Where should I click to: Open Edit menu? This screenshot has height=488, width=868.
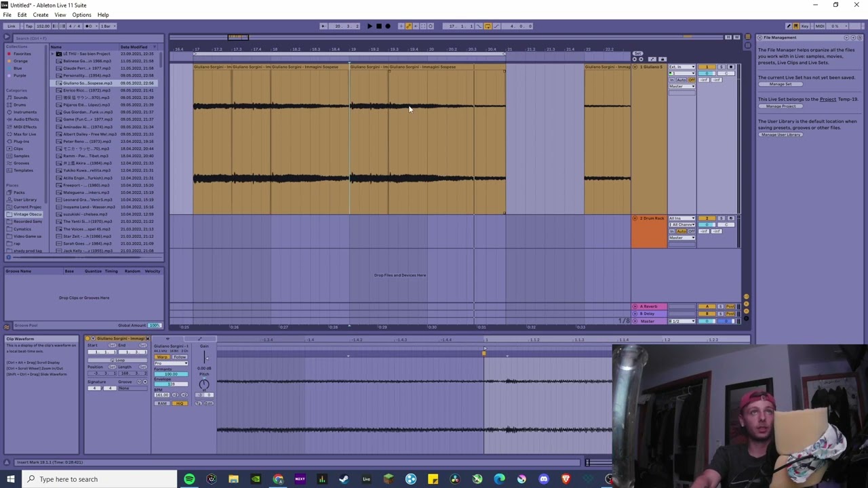22,15
